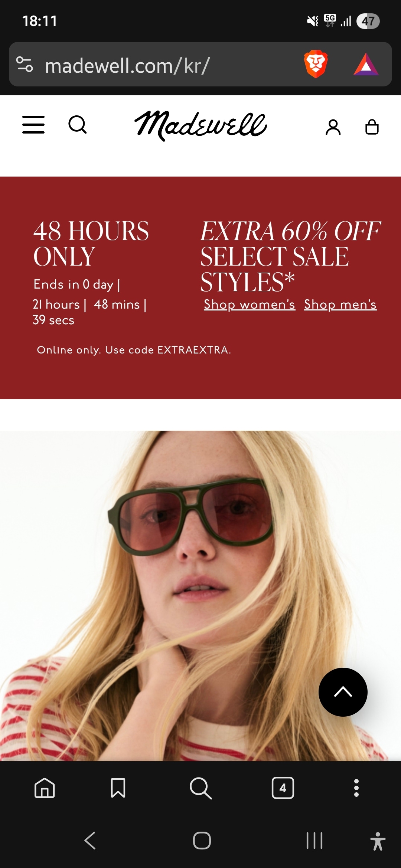Tap the Brave Rewards triangle icon
This screenshot has height=868, width=401.
click(366, 65)
